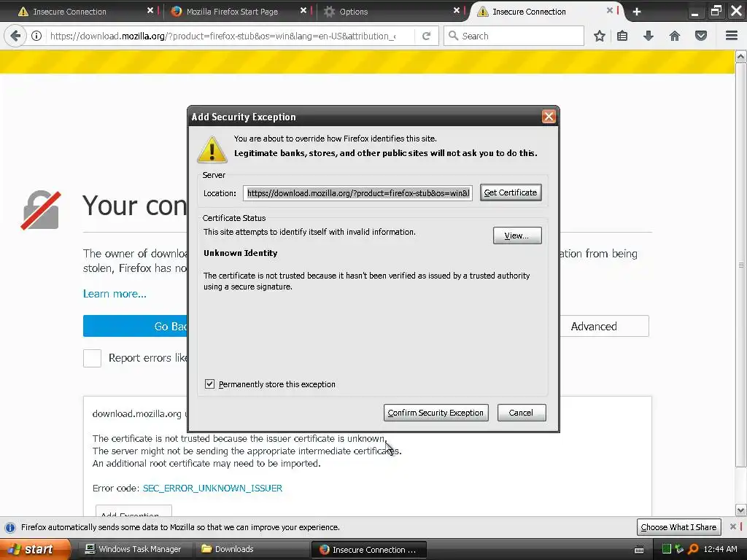Click the 12:44 AM clock
This screenshot has height=560, width=747.
(x=720, y=549)
